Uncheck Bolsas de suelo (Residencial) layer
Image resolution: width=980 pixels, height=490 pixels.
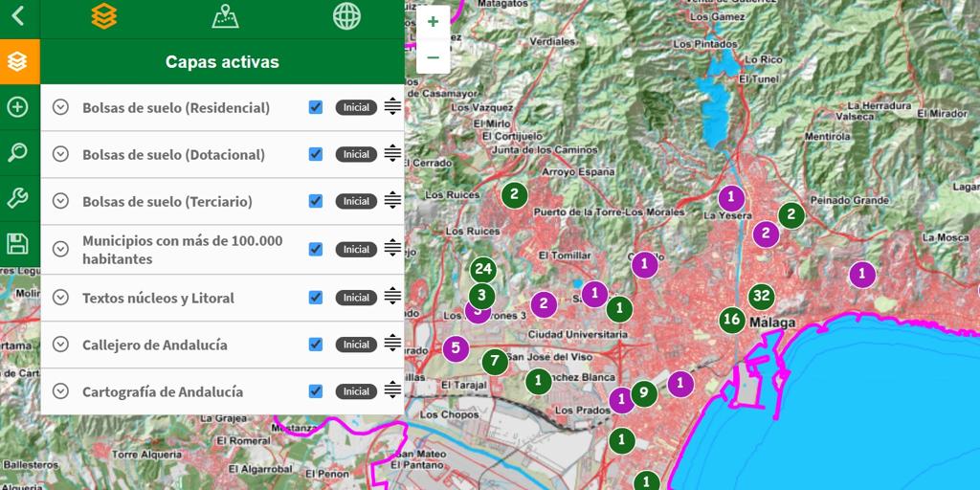(316, 107)
